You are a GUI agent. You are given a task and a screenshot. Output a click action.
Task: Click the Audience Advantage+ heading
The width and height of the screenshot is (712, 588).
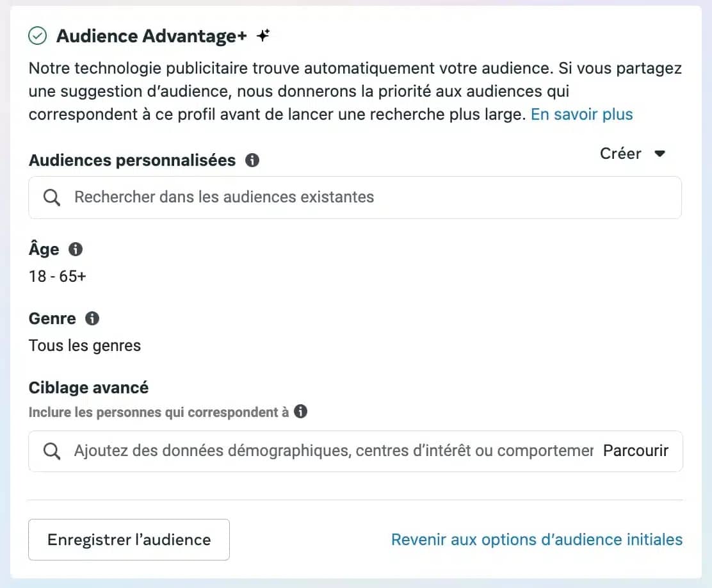point(151,35)
